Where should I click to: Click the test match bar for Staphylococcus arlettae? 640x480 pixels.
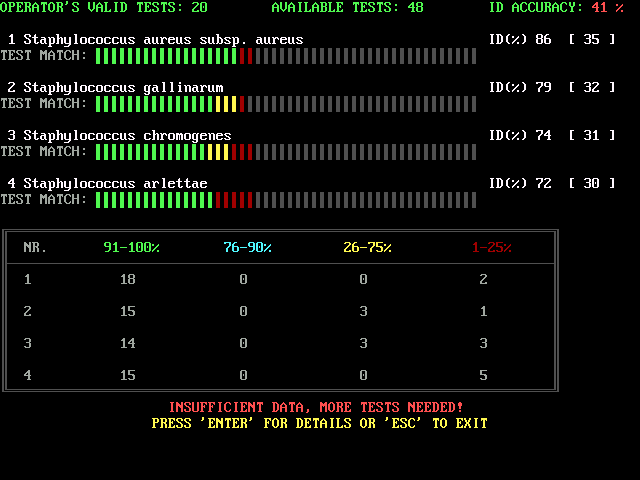pos(285,200)
